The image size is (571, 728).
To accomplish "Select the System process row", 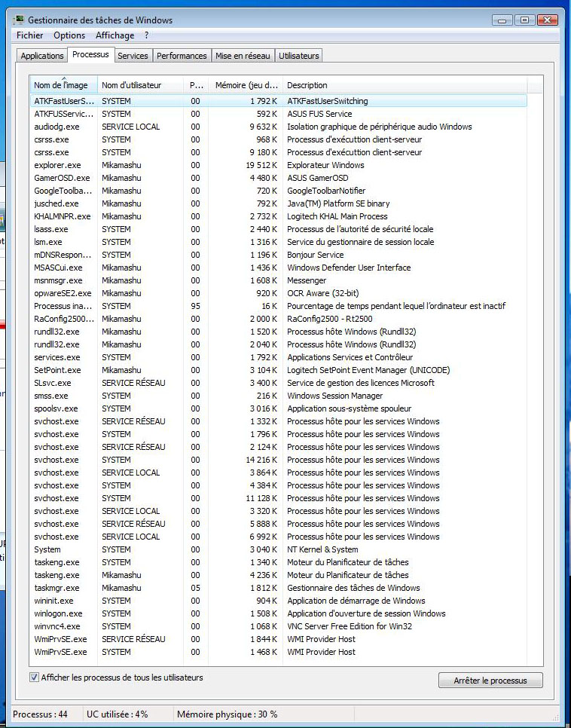I will coord(279,549).
